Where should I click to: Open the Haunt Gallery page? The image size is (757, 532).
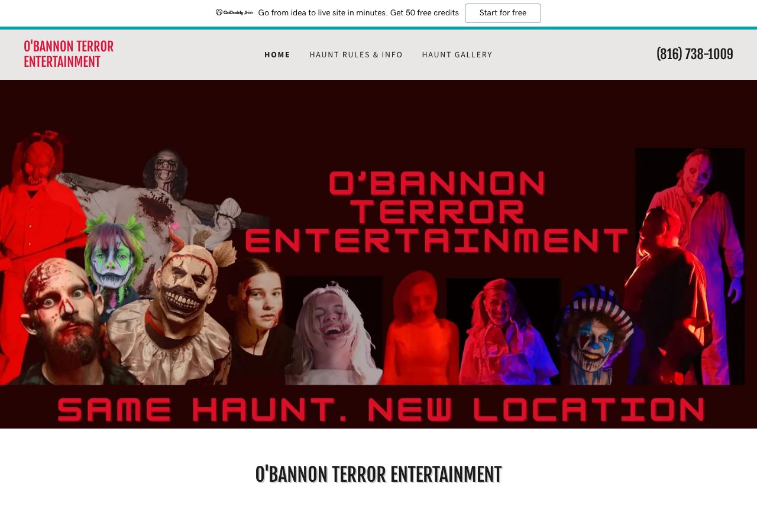457,55
